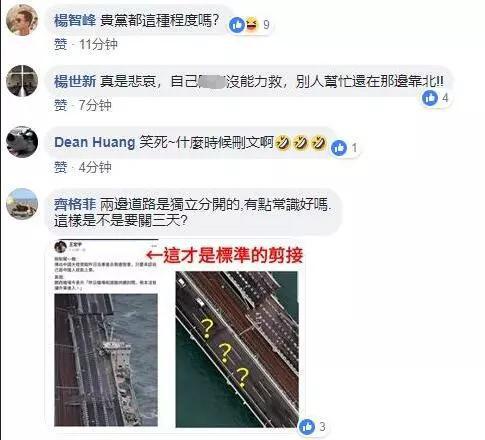The image size is (485, 440).
Task: Like 楊世新's comment using 赞
Action: click(61, 105)
